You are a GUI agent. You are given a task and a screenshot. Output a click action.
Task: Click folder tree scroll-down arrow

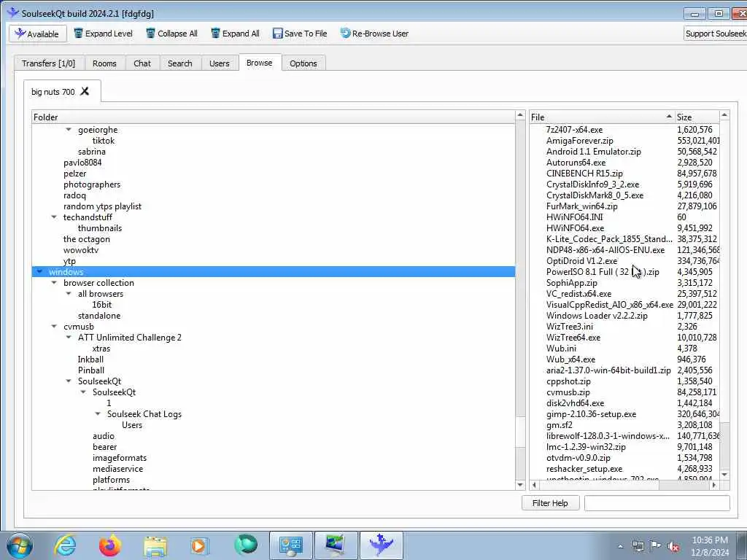click(520, 485)
